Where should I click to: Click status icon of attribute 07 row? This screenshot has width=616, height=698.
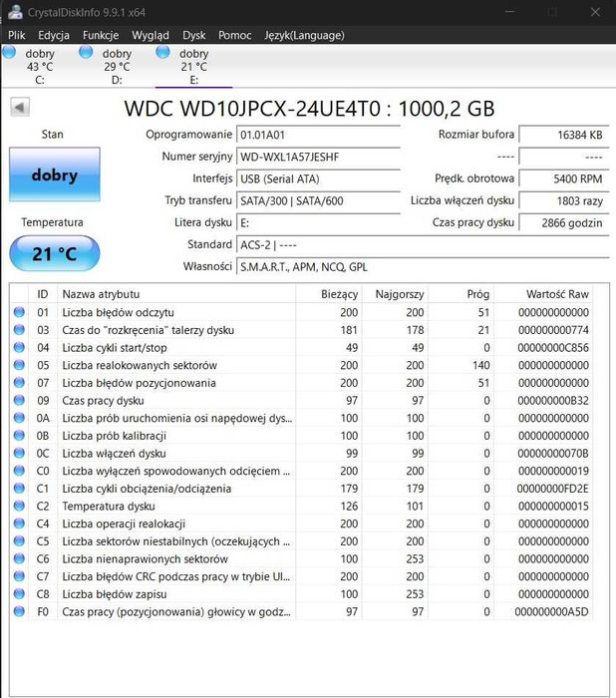point(19,382)
